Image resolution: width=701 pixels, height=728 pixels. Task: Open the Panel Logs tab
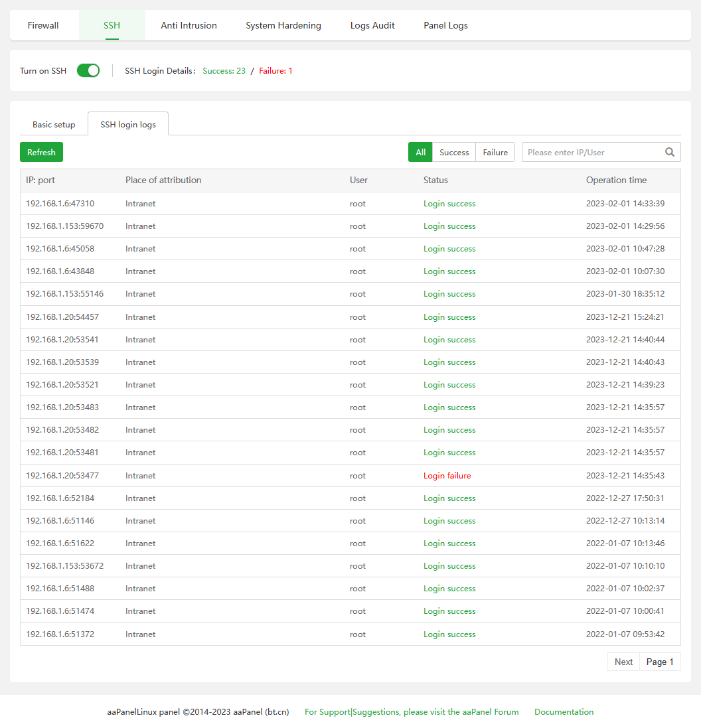pyautogui.click(x=445, y=26)
